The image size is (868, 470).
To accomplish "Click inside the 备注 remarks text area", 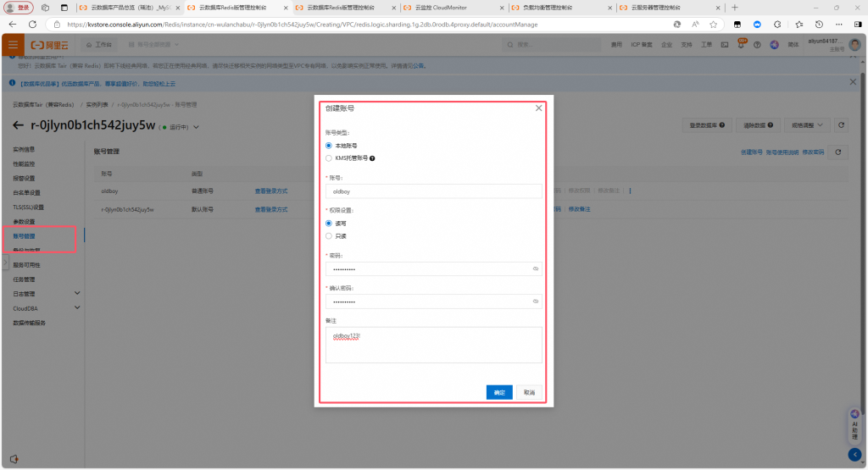I will pos(433,345).
